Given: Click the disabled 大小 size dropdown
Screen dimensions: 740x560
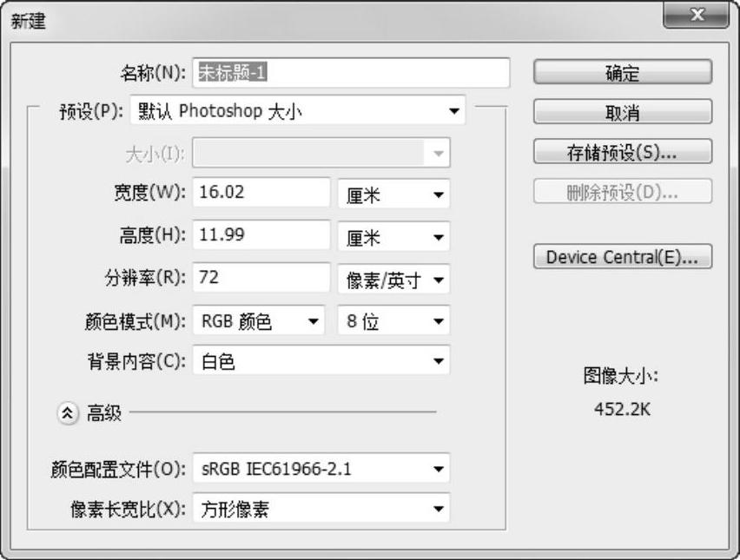Looking at the screenshot, I should pyautogui.click(x=320, y=154).
